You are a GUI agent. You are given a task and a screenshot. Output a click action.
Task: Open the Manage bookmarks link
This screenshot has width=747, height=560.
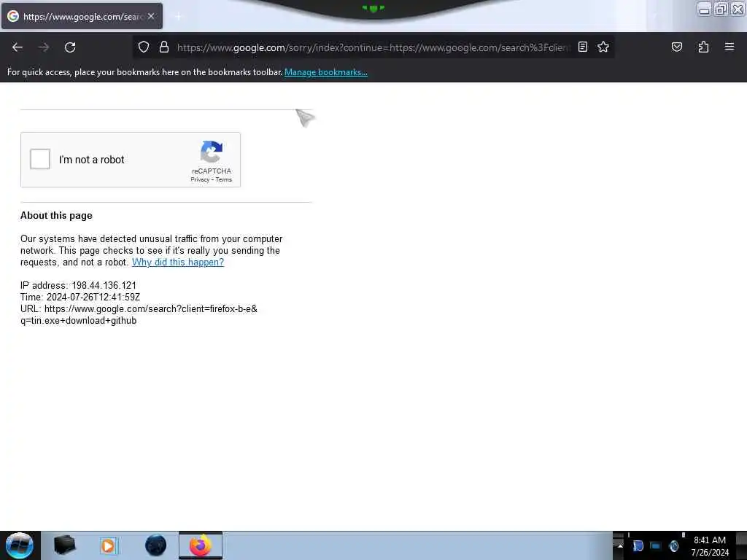[326, 72]
